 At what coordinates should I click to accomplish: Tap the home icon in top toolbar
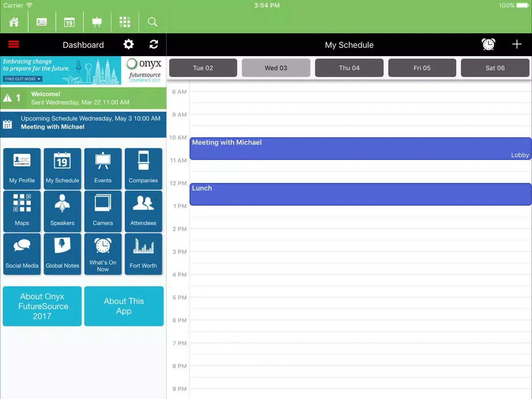coord(14,22)
